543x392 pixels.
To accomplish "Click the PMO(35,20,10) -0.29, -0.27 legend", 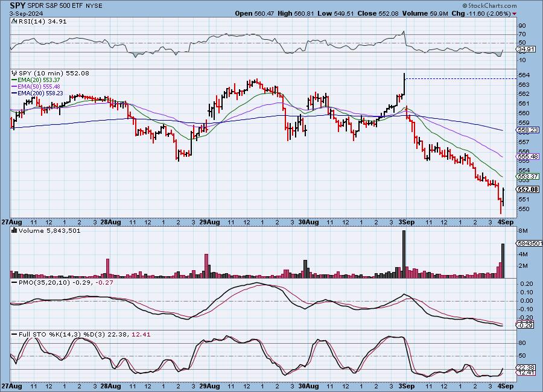I will [x=66, y=283].
